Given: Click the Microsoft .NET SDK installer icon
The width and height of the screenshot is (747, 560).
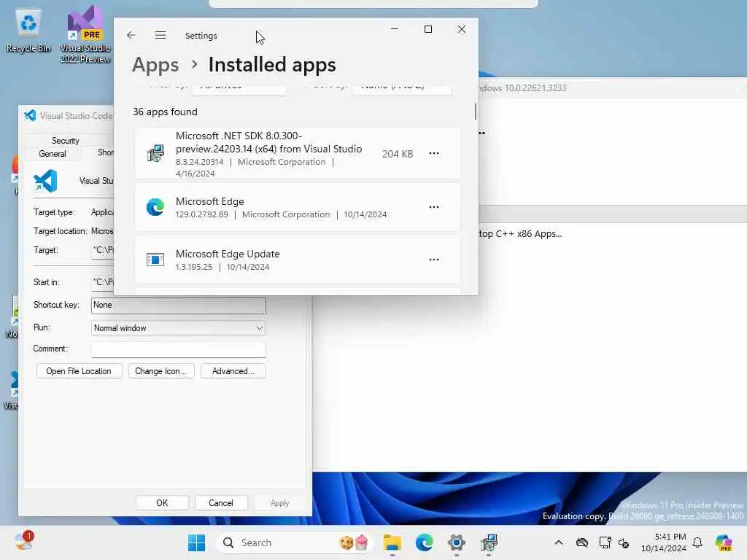Looking at the screenshot, I should coord(155,153).
